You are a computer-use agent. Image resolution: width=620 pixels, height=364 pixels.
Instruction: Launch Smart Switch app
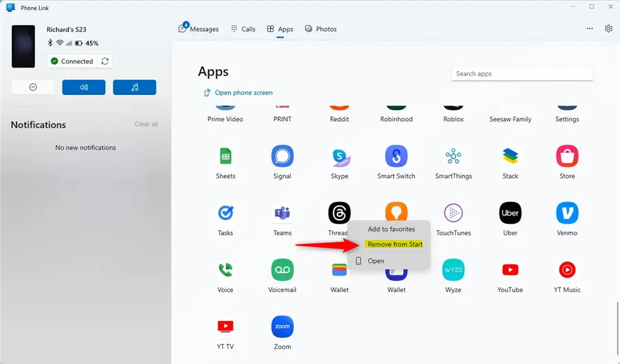[396, 156]
